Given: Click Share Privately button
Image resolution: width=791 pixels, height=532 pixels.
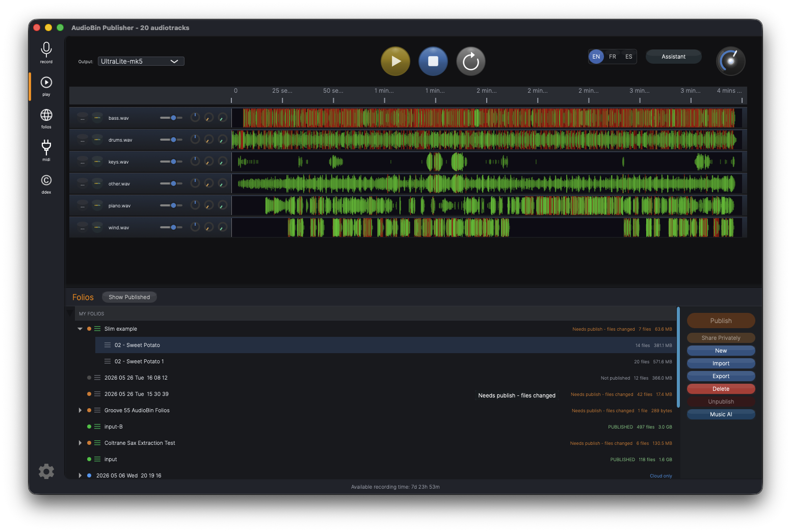Looking at the screenshot, I should [x=721, y=338].
